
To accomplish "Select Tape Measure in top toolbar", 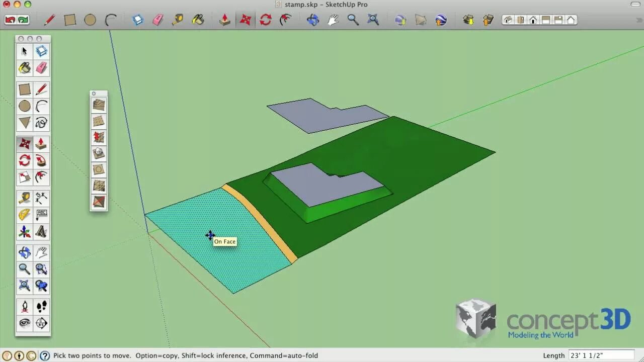I will 178,20.
